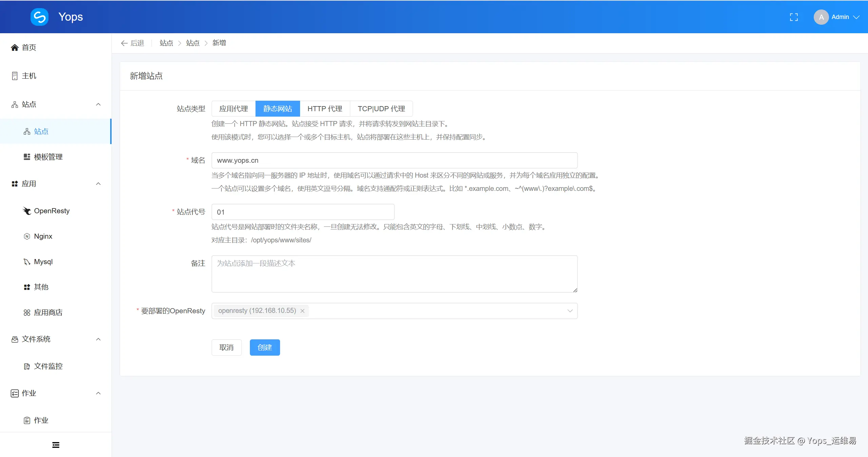Collapse the sidebar using bottom-left icon
Screen dimensions: 868x457
[55, 444]
